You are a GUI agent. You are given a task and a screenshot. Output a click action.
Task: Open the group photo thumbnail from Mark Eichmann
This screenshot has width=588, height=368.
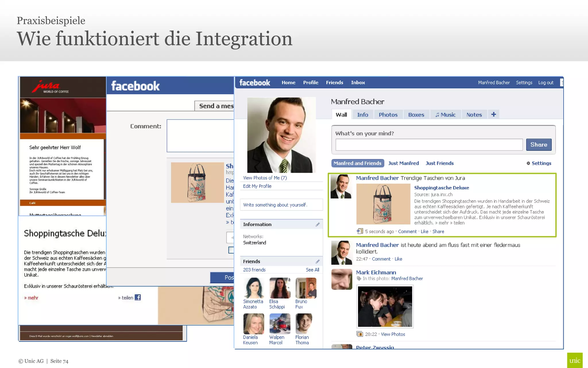pyautogui.click(x=385, y=306)
